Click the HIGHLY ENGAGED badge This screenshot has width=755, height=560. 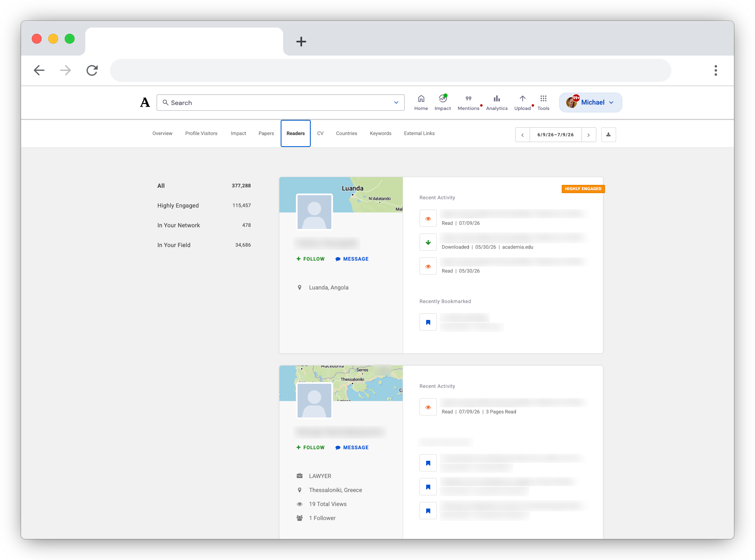click(x=583, y=189)
